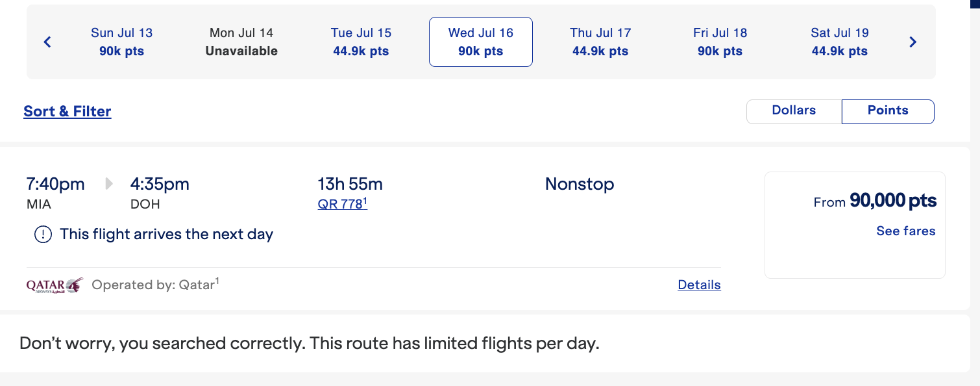Switch to the Thu Jul 17 date tab
The width and height of the screenshot is (980, 386).
(x=600, y=42)
